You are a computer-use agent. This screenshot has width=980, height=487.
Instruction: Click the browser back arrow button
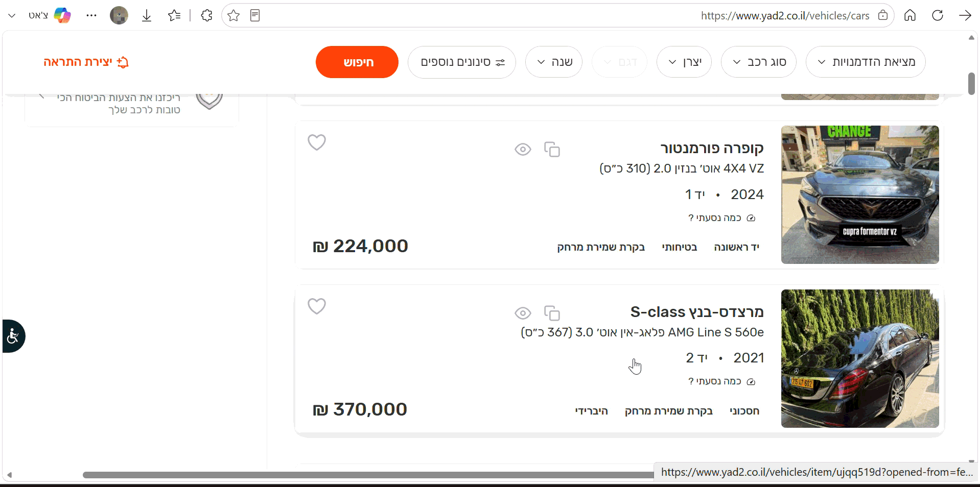tap(965, 15)
